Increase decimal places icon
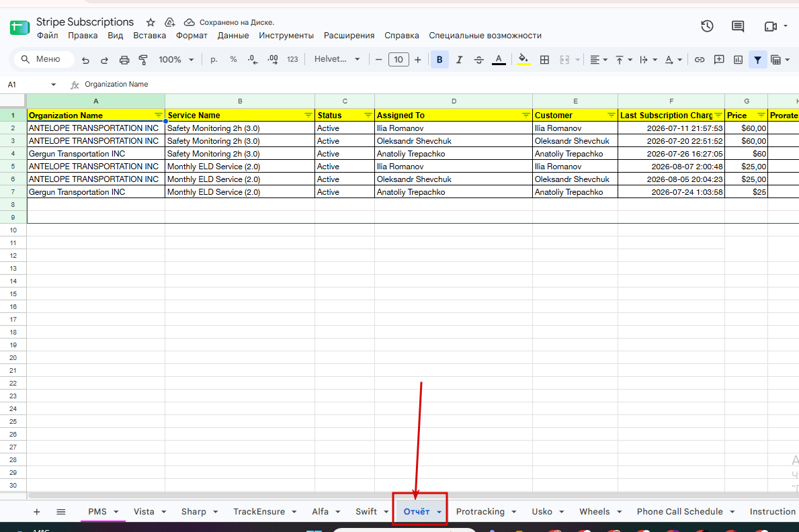 (273, 60)
